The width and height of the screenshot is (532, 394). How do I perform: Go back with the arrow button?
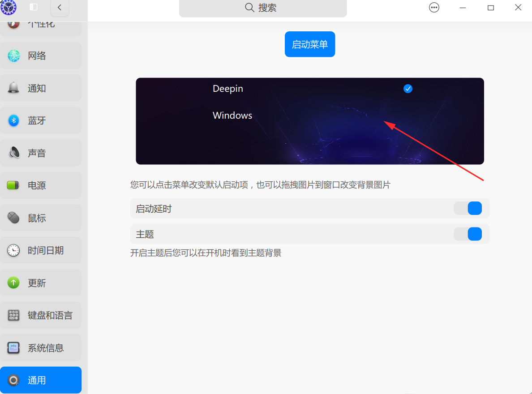pyautogui.click(x=60, y=8)
